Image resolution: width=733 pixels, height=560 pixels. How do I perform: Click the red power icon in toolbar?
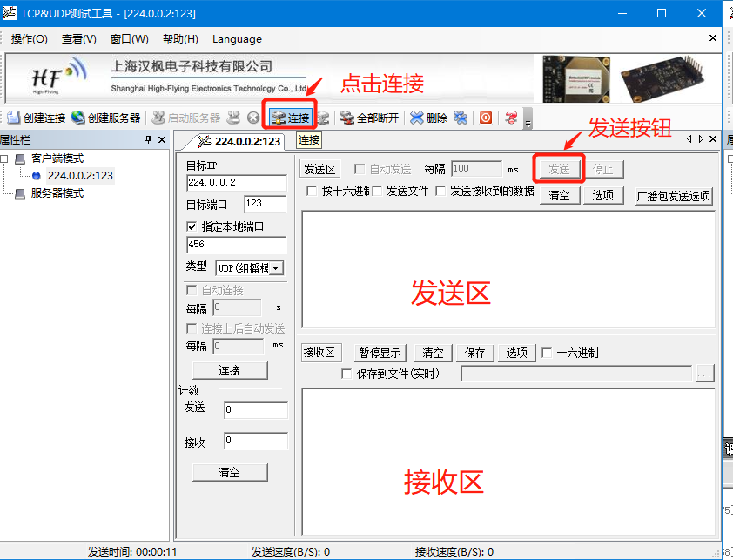pyautogui.click(x=486, y=118)
